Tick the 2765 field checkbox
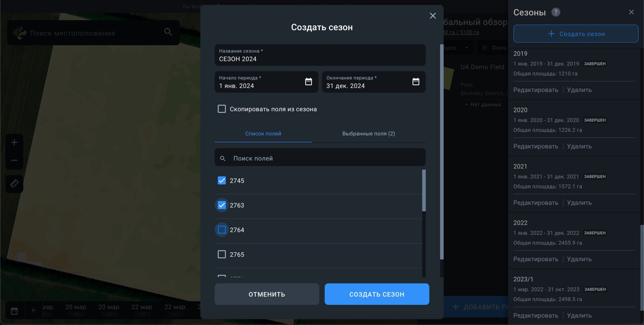Screen dimensions: 644x325 [222, 254]
